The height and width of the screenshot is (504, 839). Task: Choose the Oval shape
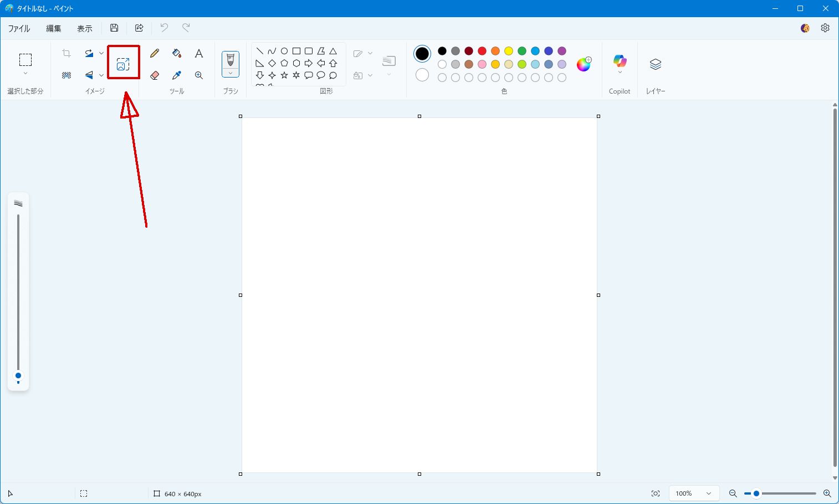tap(284, 51)
